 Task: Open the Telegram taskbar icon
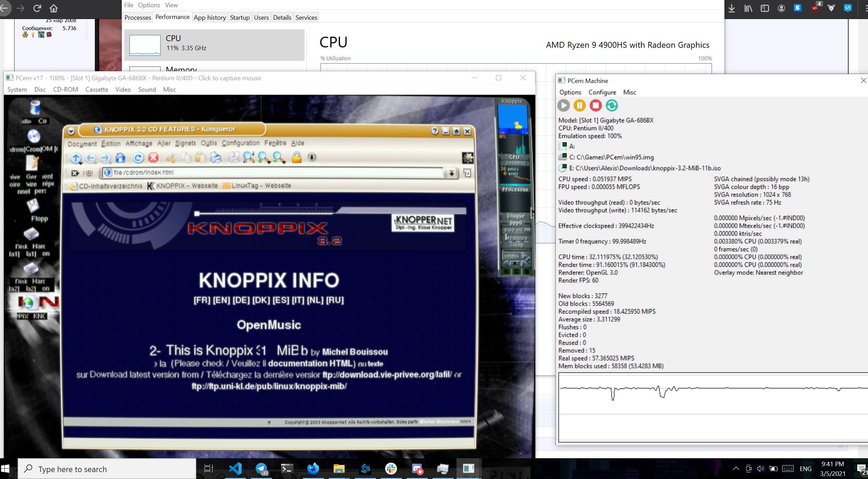[261, 469]
